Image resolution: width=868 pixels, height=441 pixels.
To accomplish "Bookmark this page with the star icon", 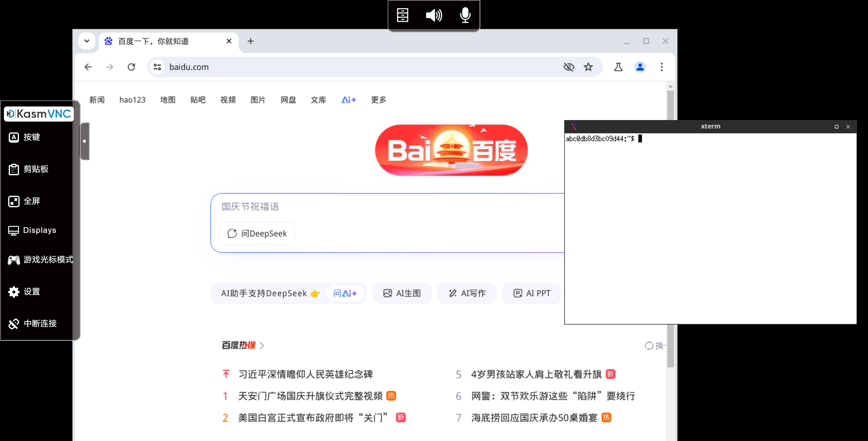I will click(x=588, y=67).
